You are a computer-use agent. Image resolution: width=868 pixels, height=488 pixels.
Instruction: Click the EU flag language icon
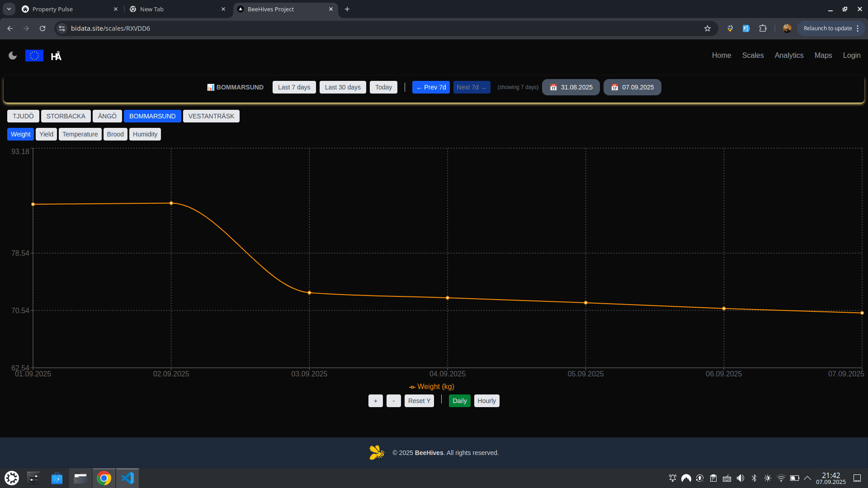[34, 55]
